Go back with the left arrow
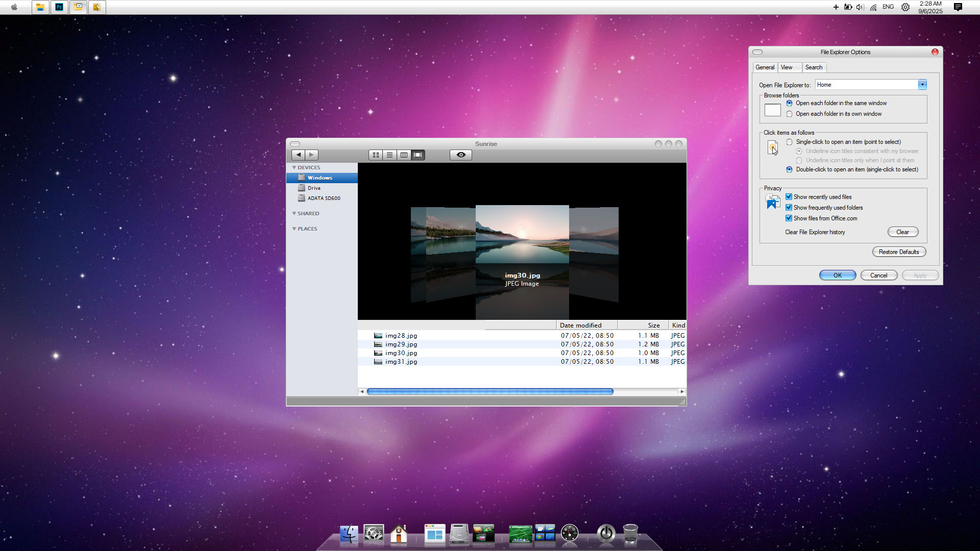The width and height of the screenshot is (980, 551). 298,155
